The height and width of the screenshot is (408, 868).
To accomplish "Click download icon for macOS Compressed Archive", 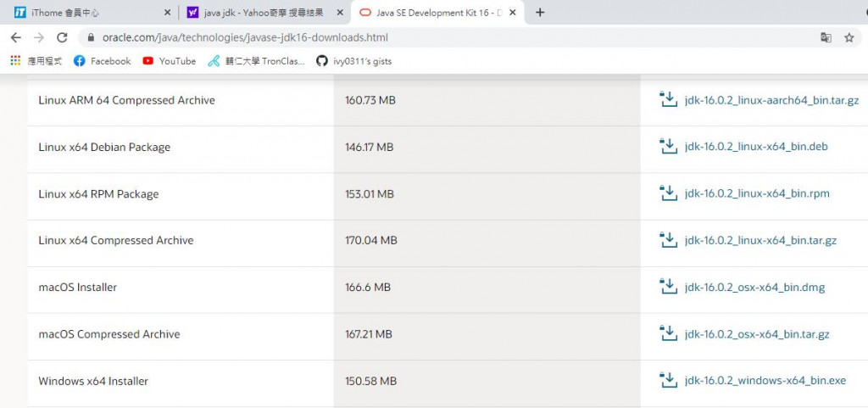I will (x=669, y=333).
